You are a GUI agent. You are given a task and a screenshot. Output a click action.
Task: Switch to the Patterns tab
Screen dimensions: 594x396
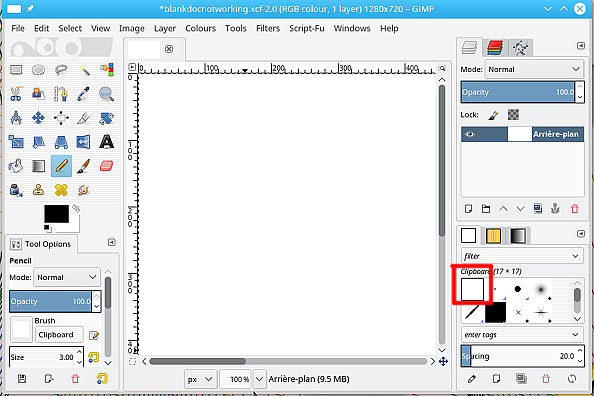[x=493, y=236]
